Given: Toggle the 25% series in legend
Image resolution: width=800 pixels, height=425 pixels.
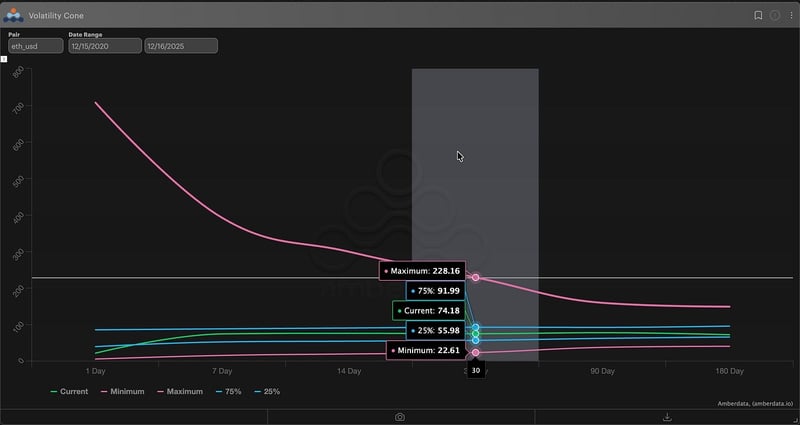Looking at the screenshot, I should click(267, 391).
